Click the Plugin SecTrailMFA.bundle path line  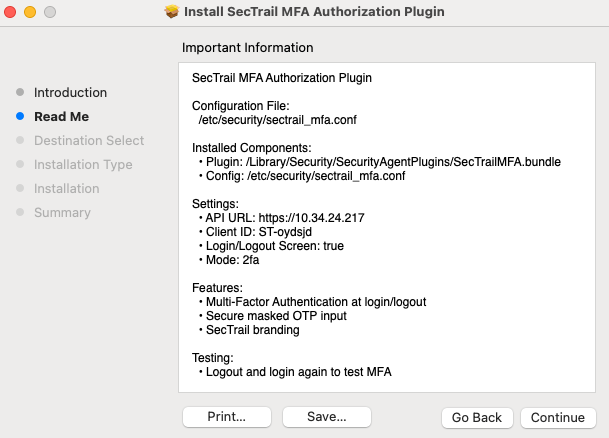click(379, 162)
